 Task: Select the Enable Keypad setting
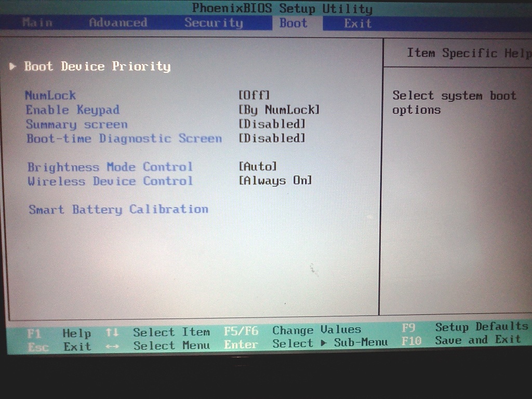click(73, 110)
